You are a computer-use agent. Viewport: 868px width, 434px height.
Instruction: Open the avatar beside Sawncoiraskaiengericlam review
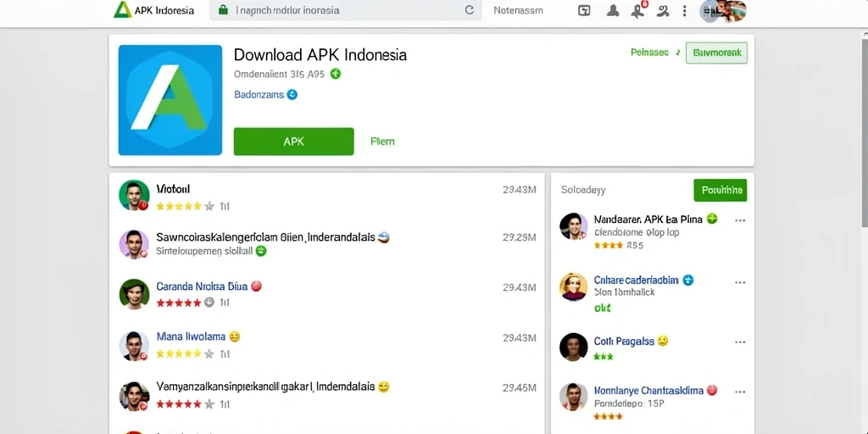click(x=134, y=244)
